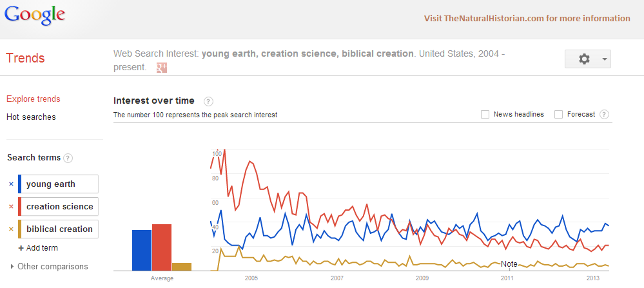Remove the creation science search term

pos(11,207)
